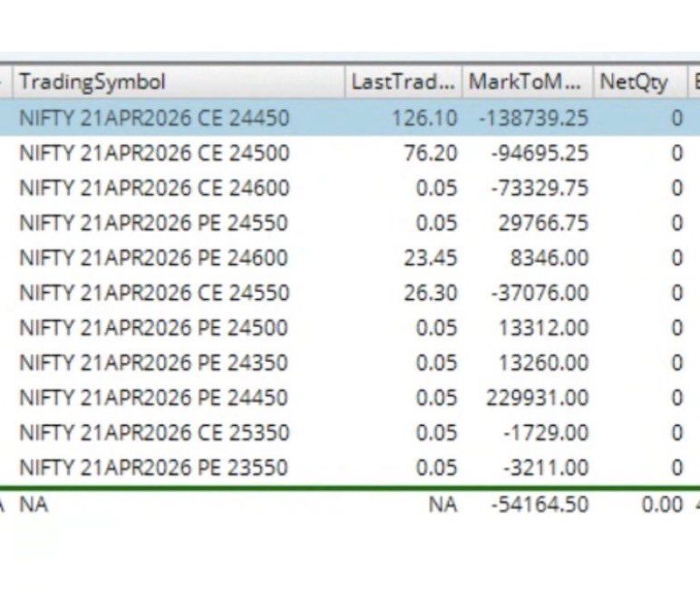The height and width of the screenshot is (590, 700).
Task: Click MTM value 29766.75
Action: (544, 223)
